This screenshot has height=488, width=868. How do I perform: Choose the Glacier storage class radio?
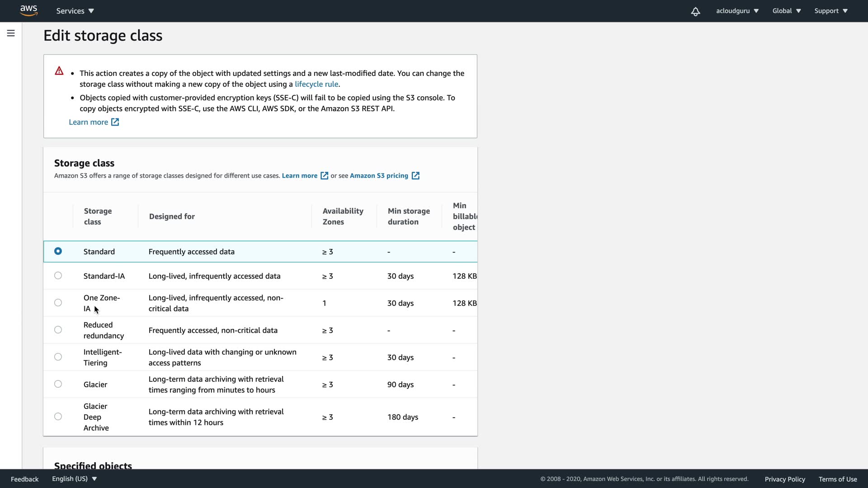coord(58,384)
